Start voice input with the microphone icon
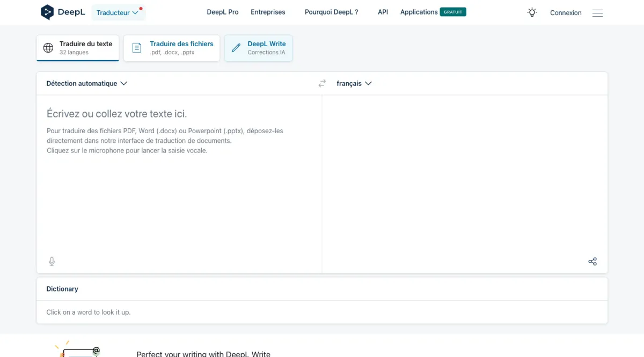 pos(52,261)
